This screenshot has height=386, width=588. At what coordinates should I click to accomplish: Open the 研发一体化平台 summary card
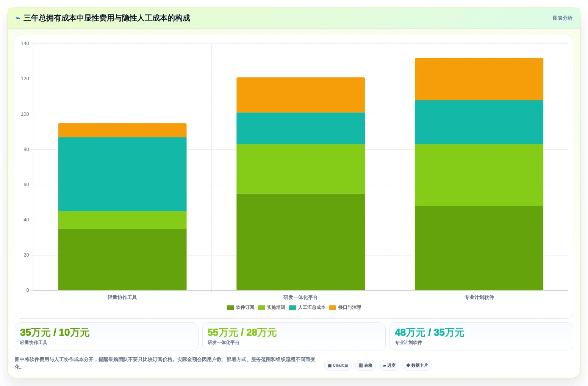coord(294,336)
